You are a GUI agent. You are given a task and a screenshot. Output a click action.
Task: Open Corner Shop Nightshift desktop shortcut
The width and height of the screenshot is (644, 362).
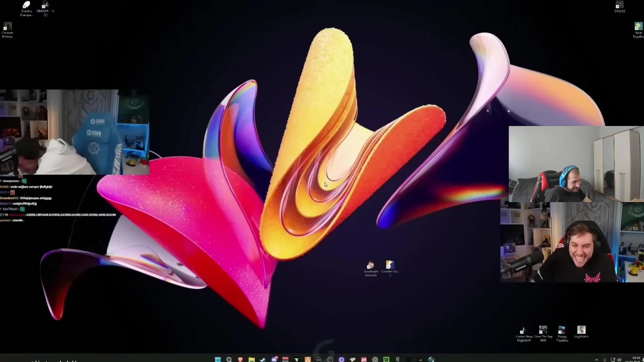click(x=524, y=335)
